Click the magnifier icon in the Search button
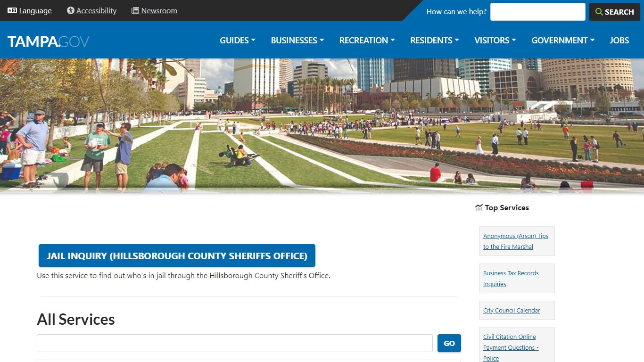This screenshot has width=644, height=362. point(599,12)
